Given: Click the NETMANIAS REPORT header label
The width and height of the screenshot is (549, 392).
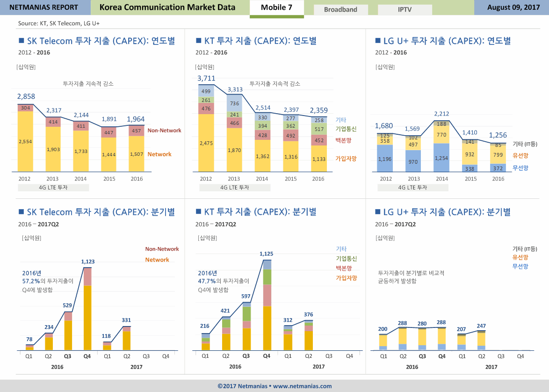Looking at the screenshot, I should [x=44, y=7].
